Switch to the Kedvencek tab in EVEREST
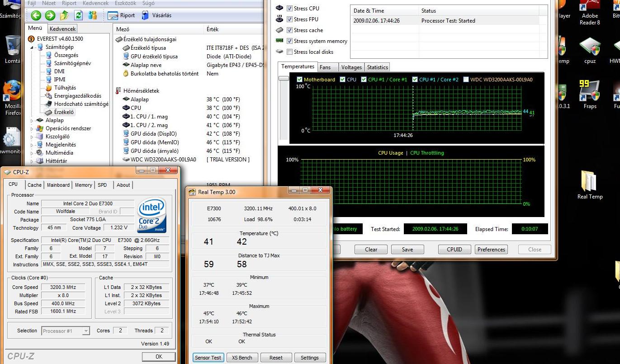Image resolution: width=620 pixels, height=364 pixels. point(62,29)
